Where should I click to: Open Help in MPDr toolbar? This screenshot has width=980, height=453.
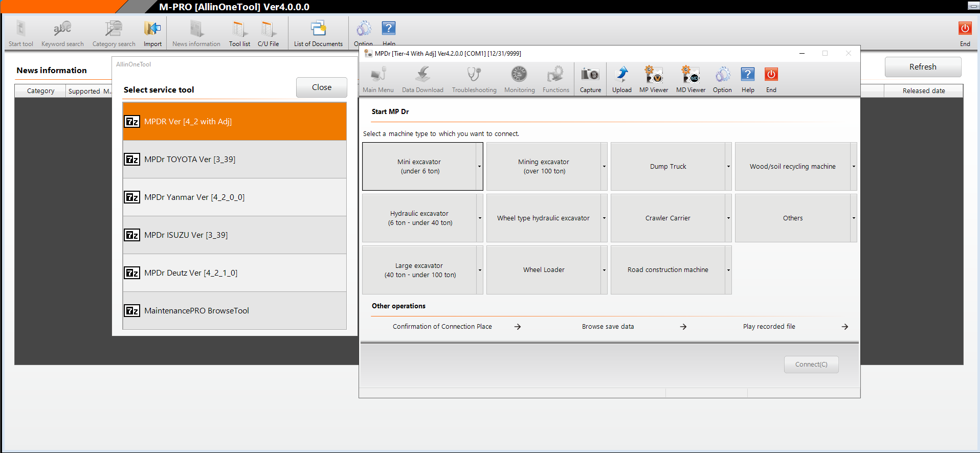[748, 79]
